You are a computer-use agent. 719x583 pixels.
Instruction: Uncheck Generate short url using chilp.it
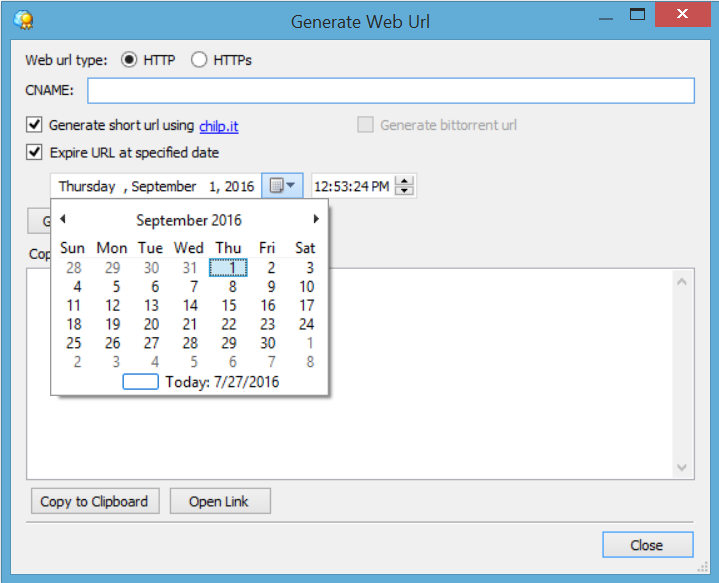pos(35,125)
